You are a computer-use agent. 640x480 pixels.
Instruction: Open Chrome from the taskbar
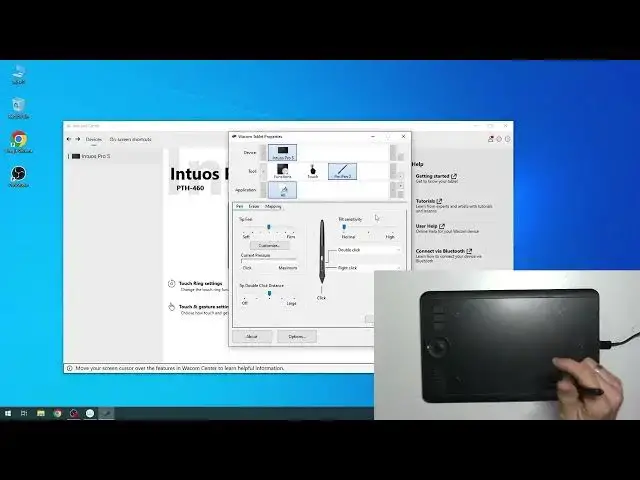[58, 413]
